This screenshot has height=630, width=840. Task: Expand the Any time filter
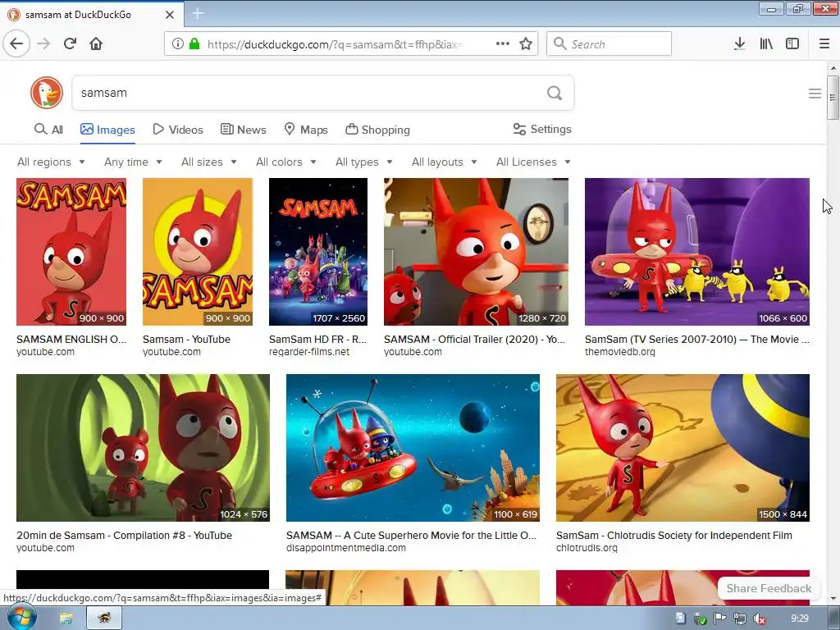(133, 162)
